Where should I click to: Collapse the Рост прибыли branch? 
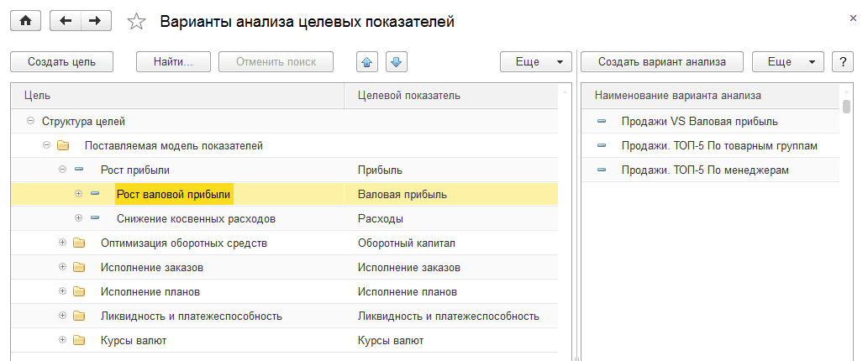(x=62, y=170)
